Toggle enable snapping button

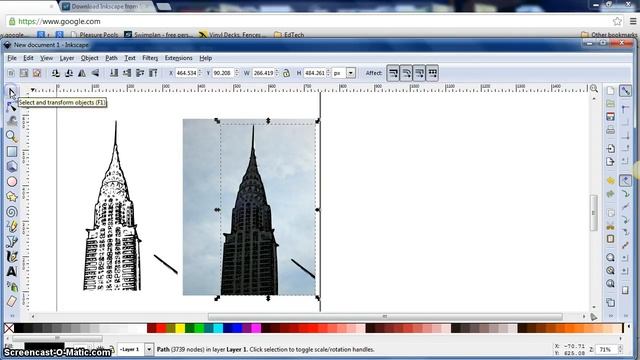[x=625, y=91]
